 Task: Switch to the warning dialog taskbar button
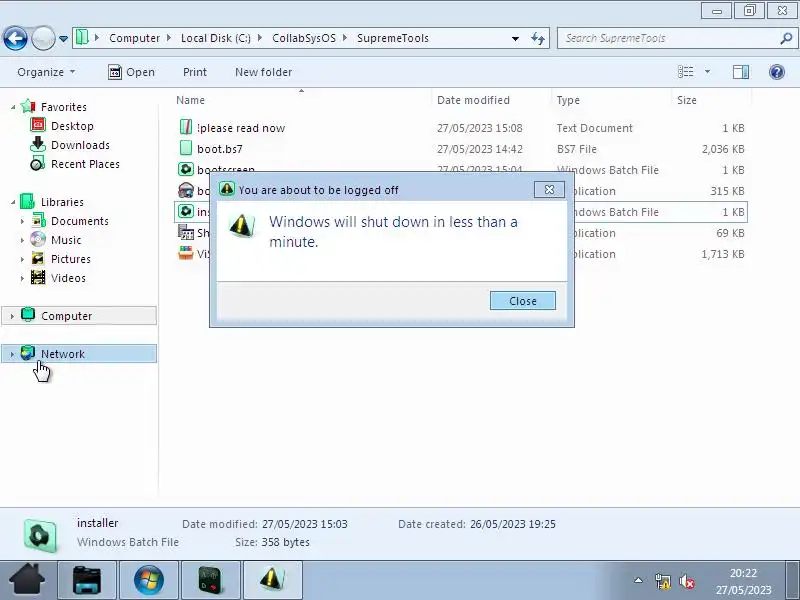click(x=272, y=581)
